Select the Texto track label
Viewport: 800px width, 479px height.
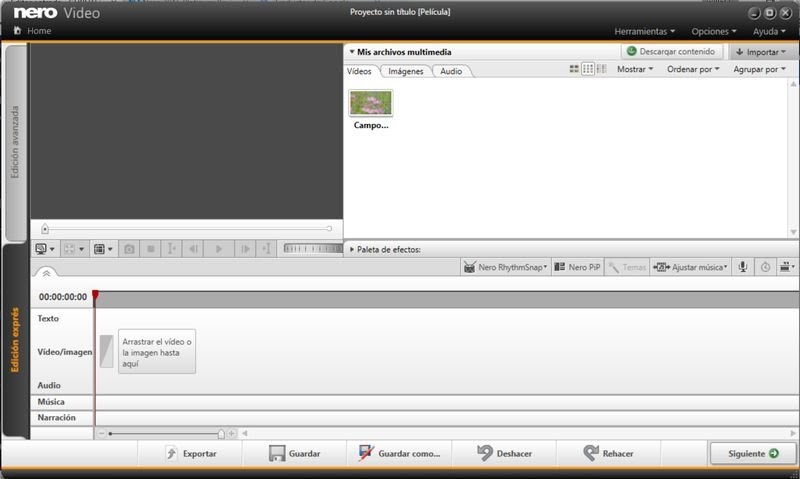point(48,318)
